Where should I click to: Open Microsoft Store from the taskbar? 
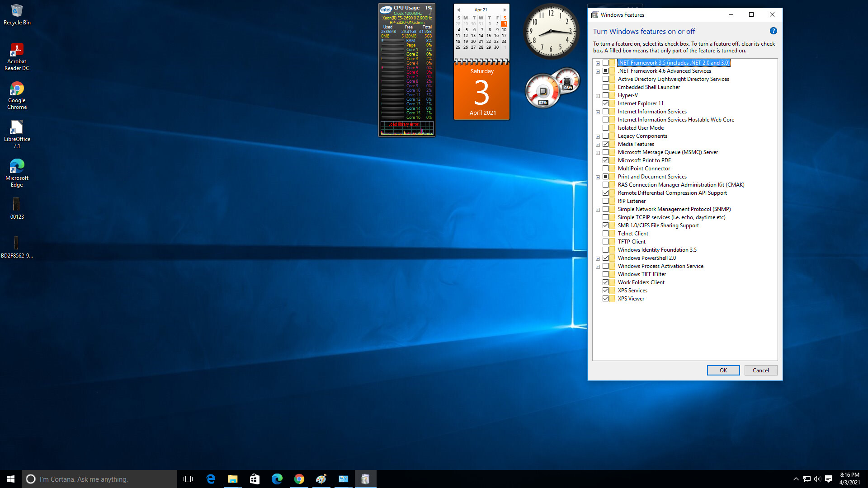255,479
